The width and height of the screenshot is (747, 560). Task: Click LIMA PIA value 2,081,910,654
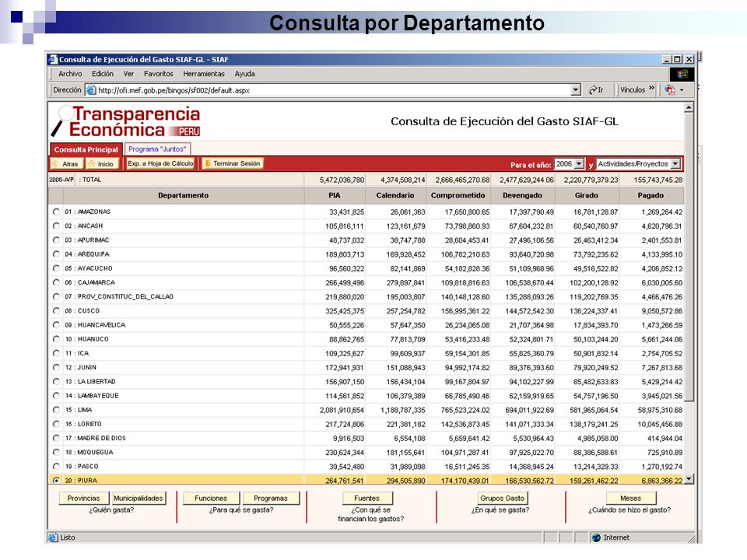click(x=342, y=410)
